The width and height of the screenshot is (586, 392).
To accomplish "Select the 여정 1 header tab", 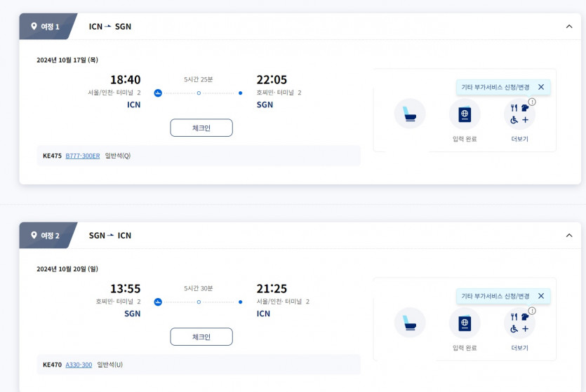I will (x=46, y=27).
